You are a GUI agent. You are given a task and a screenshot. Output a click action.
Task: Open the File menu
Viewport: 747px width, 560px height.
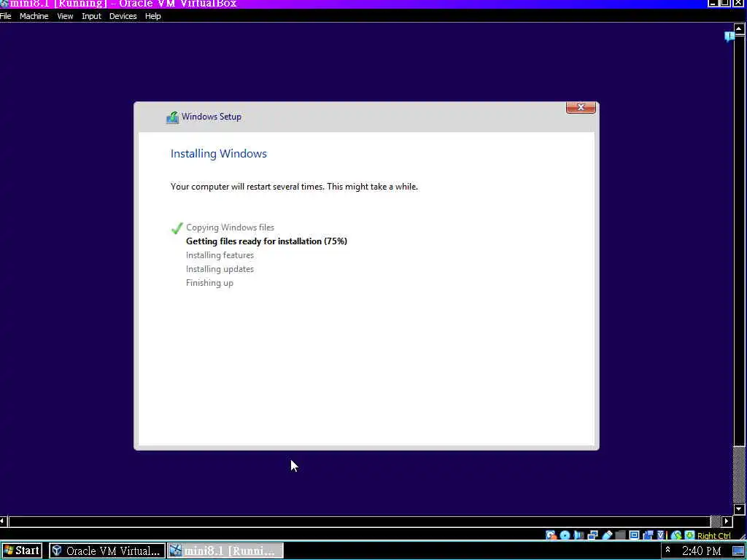click(5, 16)
